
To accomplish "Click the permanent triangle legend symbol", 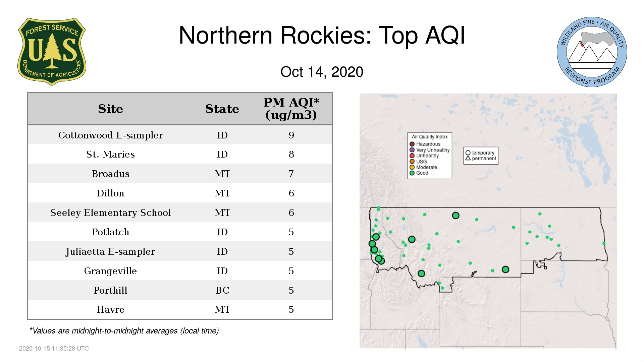I will pyautogui.click(x=468, y=158).
